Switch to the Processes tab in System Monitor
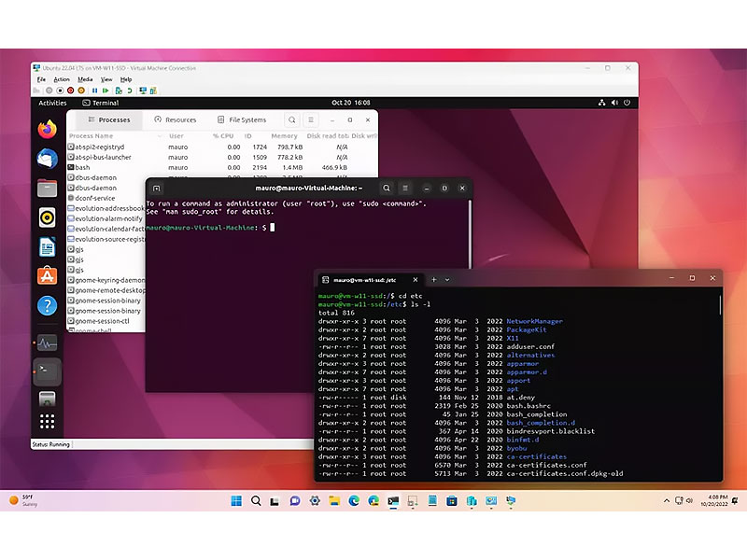This screenshot has width=747, height=560. [x=109, y=120]
